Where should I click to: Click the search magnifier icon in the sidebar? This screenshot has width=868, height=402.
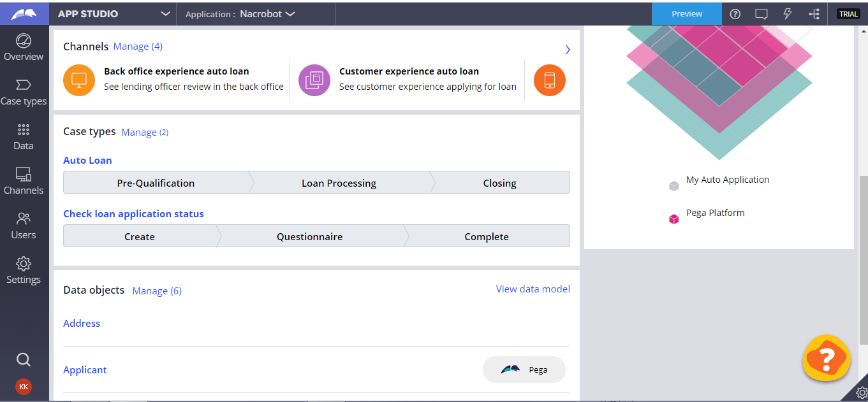(x=24, y=360)
